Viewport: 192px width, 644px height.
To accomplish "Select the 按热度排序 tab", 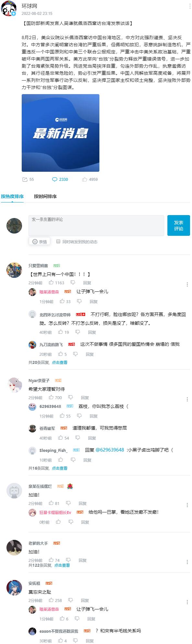I will [12, 196].
